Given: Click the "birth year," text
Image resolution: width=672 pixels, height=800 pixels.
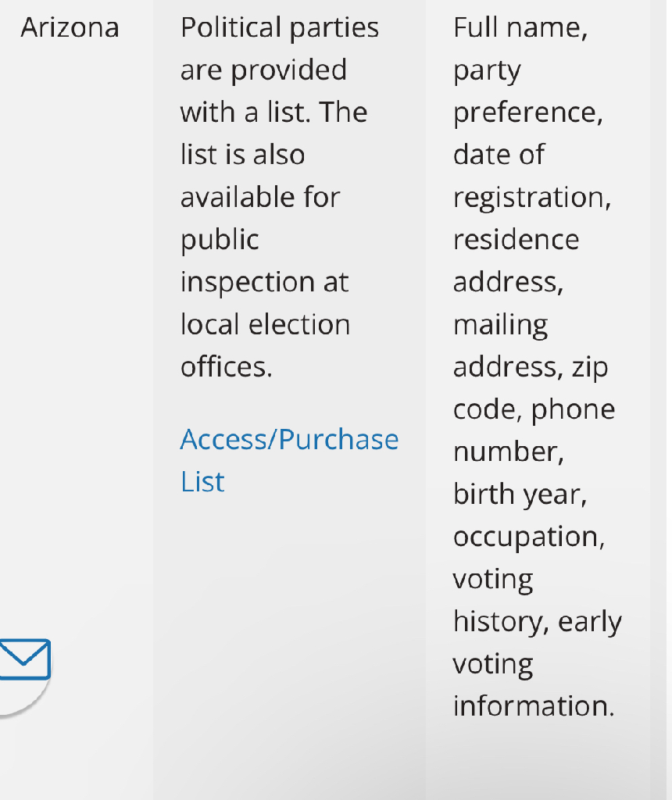Looking at the screenshot, I should [x=520, y=495].
